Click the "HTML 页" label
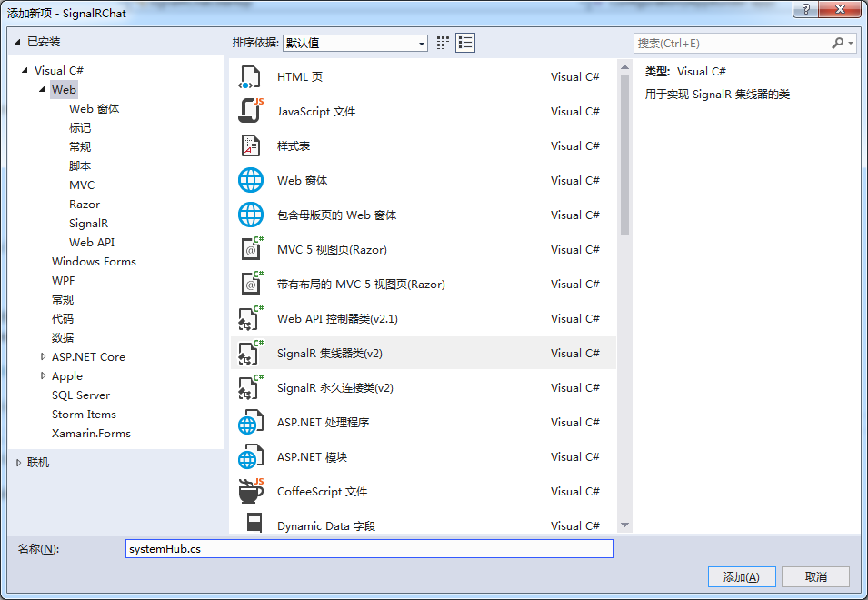868x600 pixels. [x=299, y=77]
